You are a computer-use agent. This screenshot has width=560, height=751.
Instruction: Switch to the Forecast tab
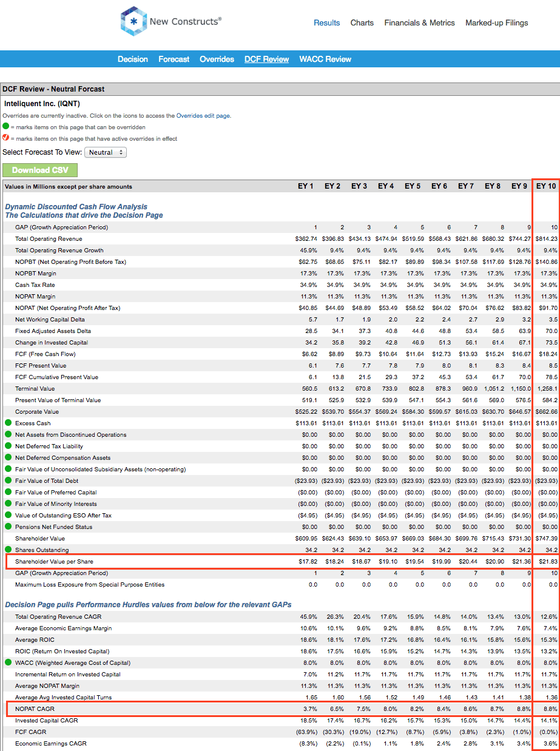(174, 59)
